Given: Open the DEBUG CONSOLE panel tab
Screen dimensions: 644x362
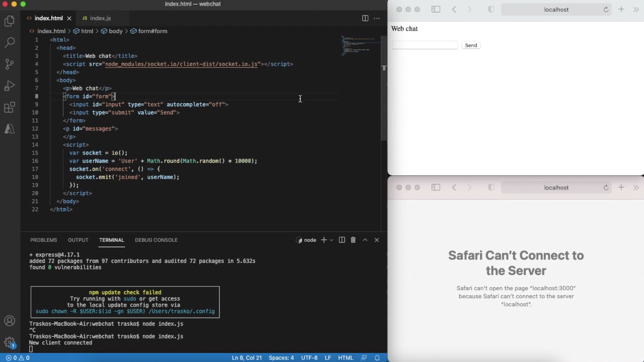Looking at the screenshot, I should [x=156, y=240].
